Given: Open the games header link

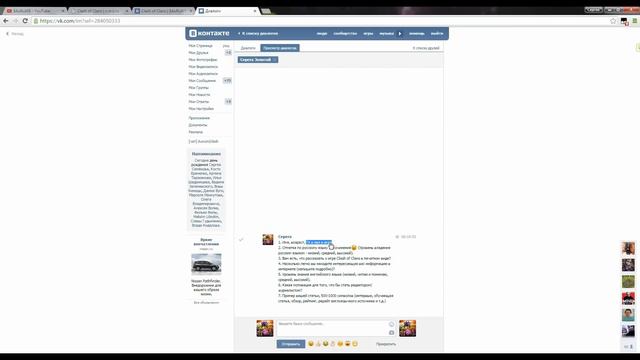Looking at the screenshot, I should point(368,33).
